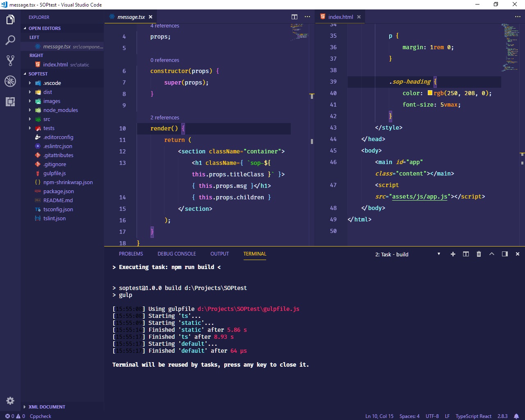Expand the node_modules folder
Viewport: 525px width, 420px height.
pos(60,110)
